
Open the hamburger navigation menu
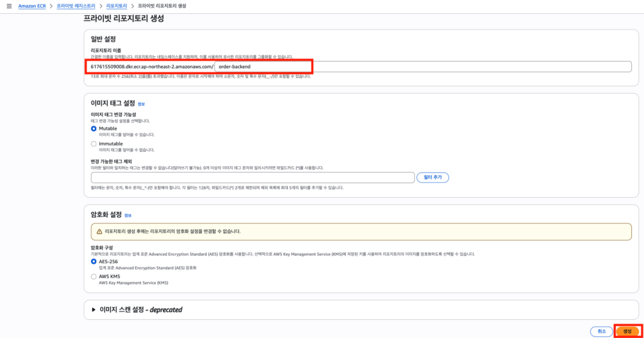click(9, 6)
